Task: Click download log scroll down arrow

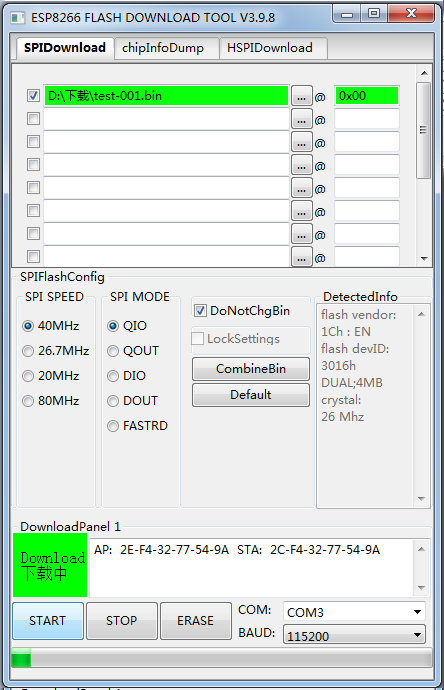Action: click(x=421, y=588)
